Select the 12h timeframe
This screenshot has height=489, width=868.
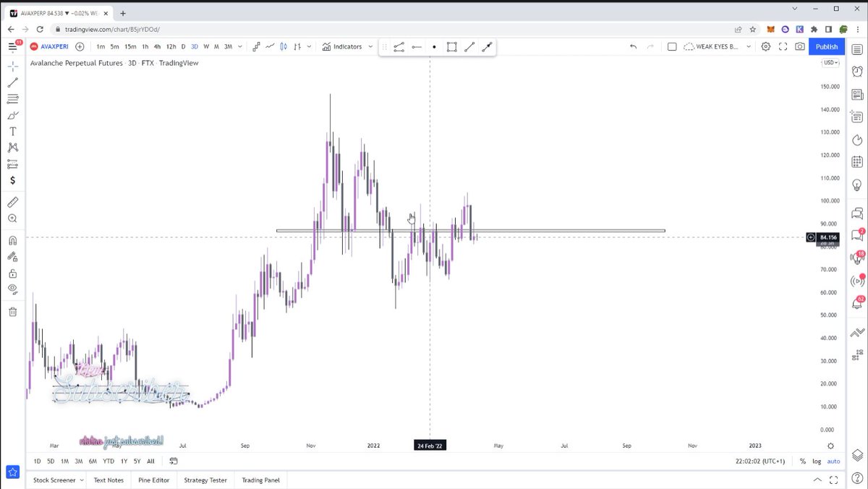click(x=171, y=46)
